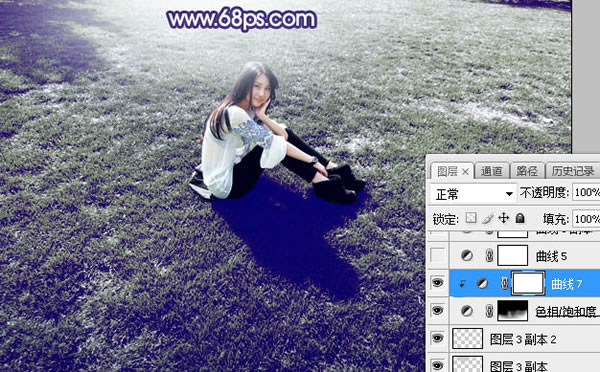600x372 pixels.
Task: Select the 图层 3 副本 2 thumbnail
Action: [x=467, y=338]
